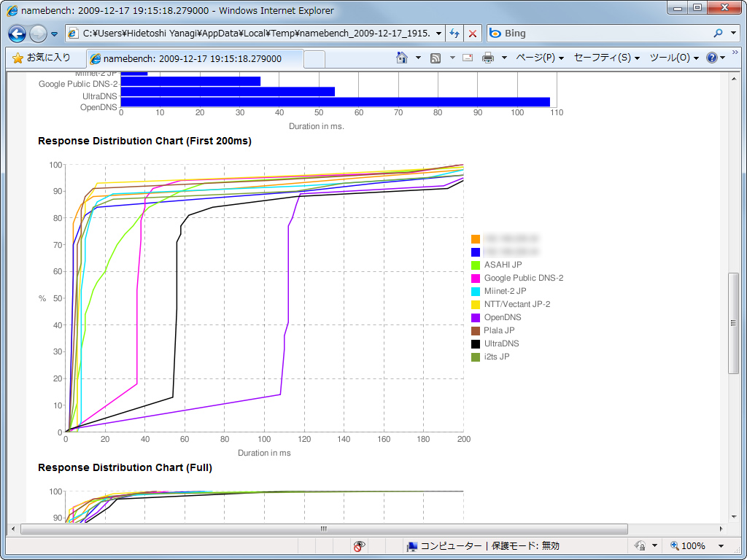
Task: Open Favorites with the star button
Action: 42,58
